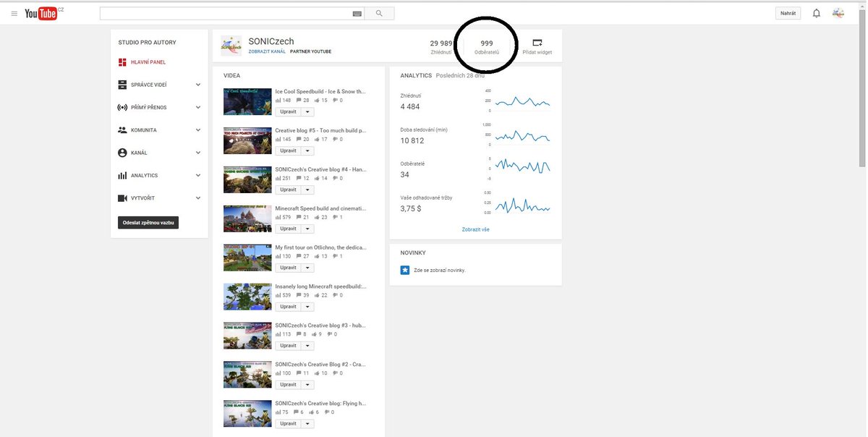Expand Přímý přenos submenu chevron

point(198,107)
